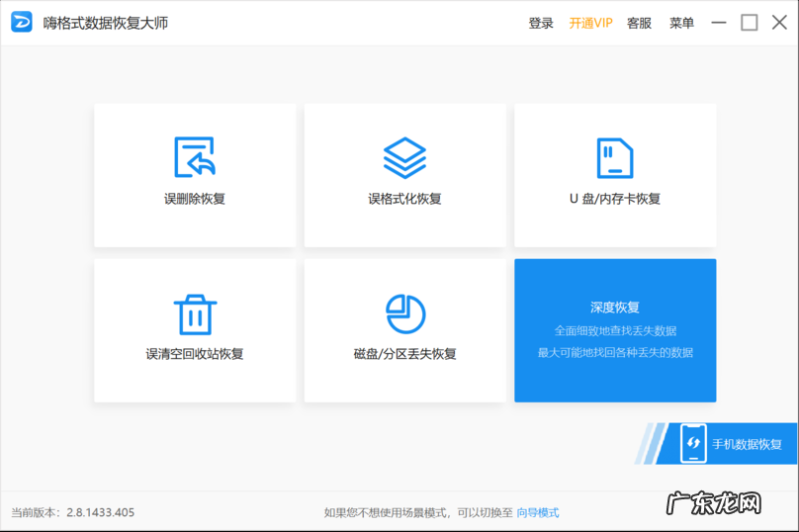Click the 手机数据恢复 banner text
Viewport: 799px width, 532px height.
click(747, 444)
